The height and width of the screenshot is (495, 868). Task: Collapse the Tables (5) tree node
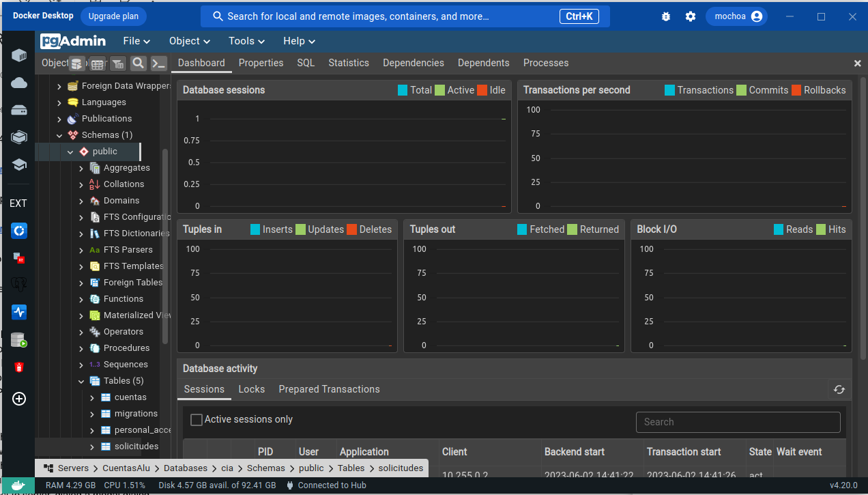pos(81,381)
